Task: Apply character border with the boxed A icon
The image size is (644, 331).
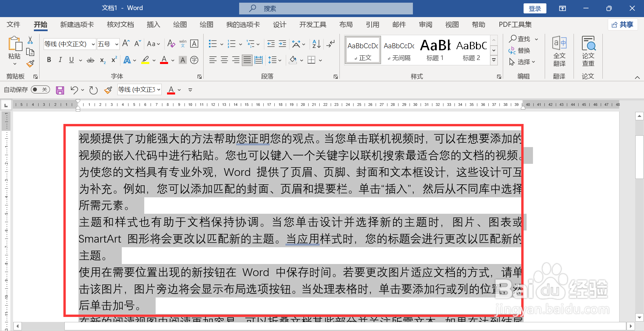Action: [x=194, y=44]
